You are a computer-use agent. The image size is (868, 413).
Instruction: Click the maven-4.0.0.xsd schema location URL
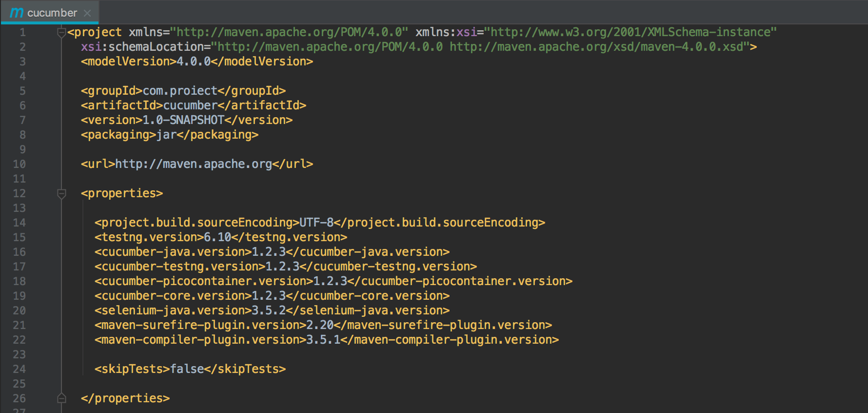[599, 47]
